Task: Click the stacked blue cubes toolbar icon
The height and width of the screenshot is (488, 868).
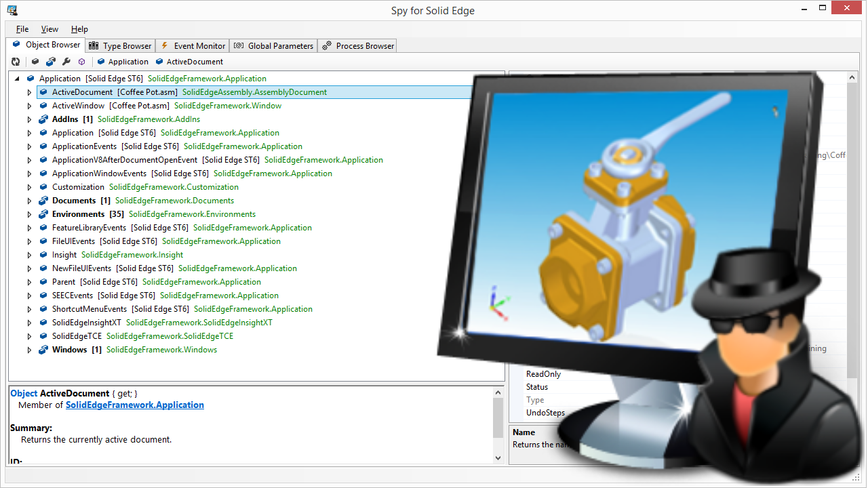Action: [51, 62]
